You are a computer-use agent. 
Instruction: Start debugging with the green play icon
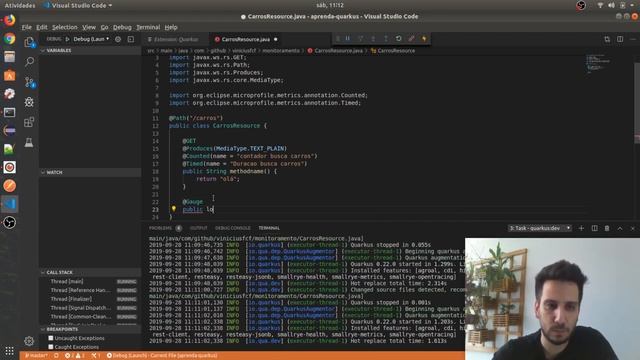point(67,39)
